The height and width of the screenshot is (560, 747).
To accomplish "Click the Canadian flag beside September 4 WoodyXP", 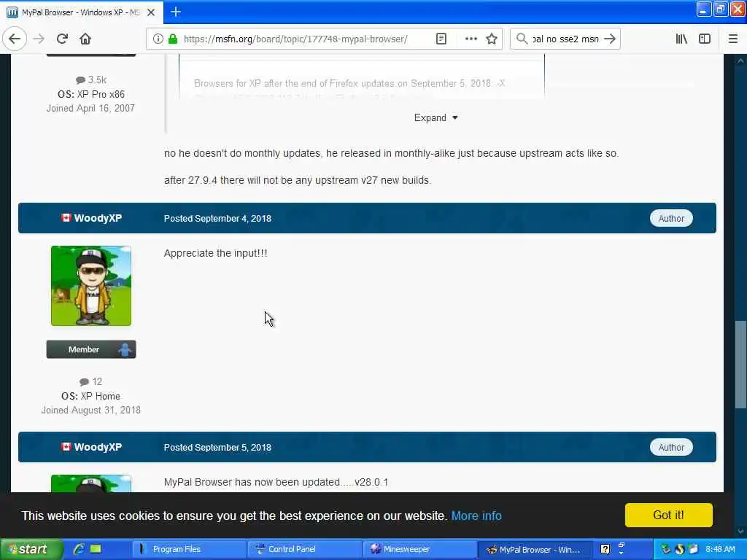I will pos(66,218).
